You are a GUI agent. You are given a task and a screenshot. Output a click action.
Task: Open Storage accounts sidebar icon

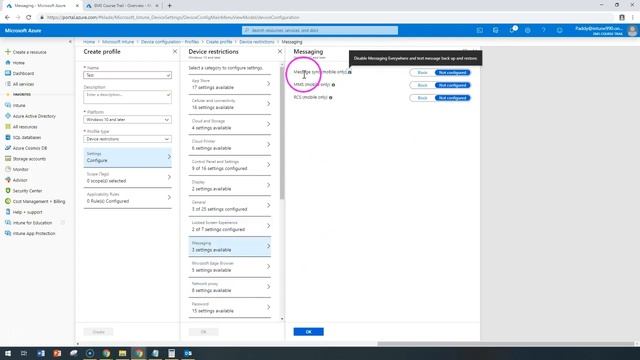[x=7, y=158]
